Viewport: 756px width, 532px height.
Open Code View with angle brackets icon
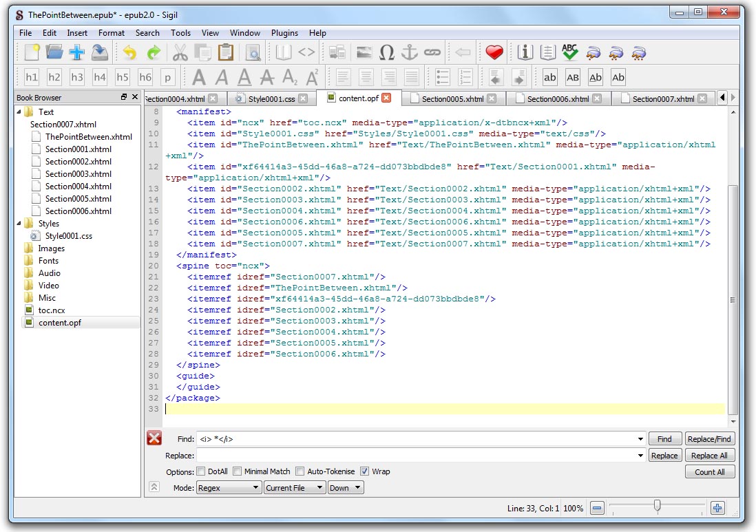pyautogui.click(x=306, y=52)
